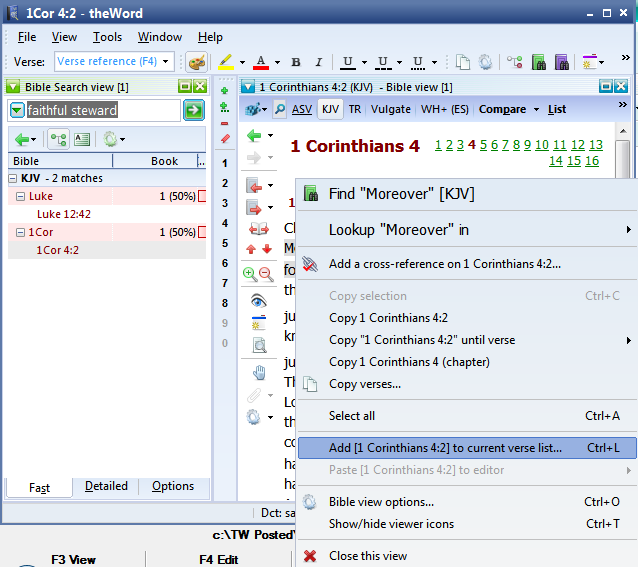Viewport: 638px width, 567px height.
Task: Toggle verse text view in search results
Action: click(82, 140)
